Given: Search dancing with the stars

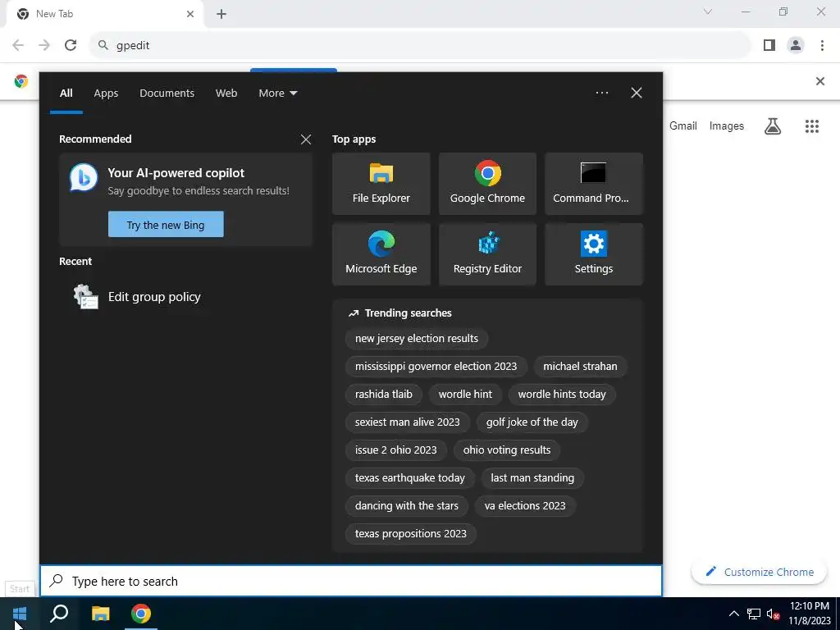Looking at the screenshot, I should (407, 505).
